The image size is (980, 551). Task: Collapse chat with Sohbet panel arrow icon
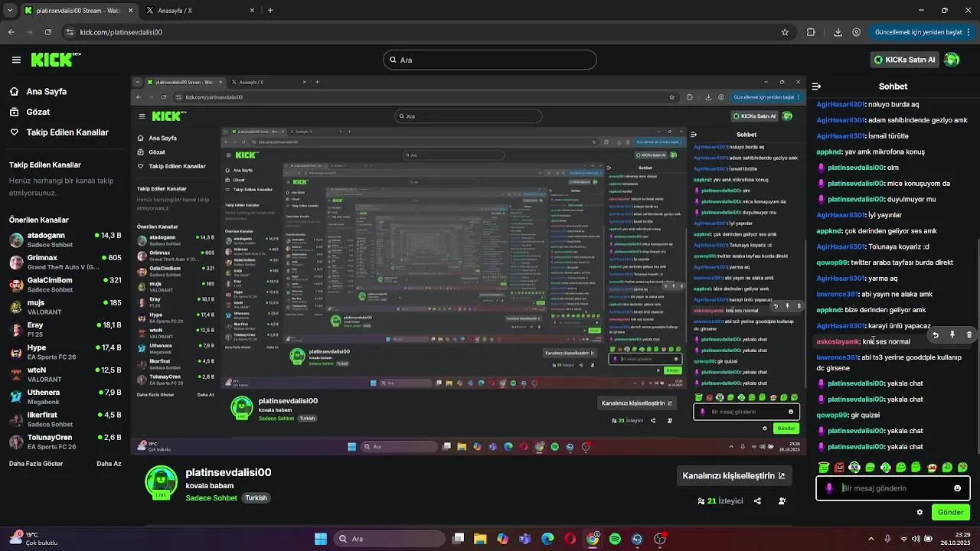(816, 86)
